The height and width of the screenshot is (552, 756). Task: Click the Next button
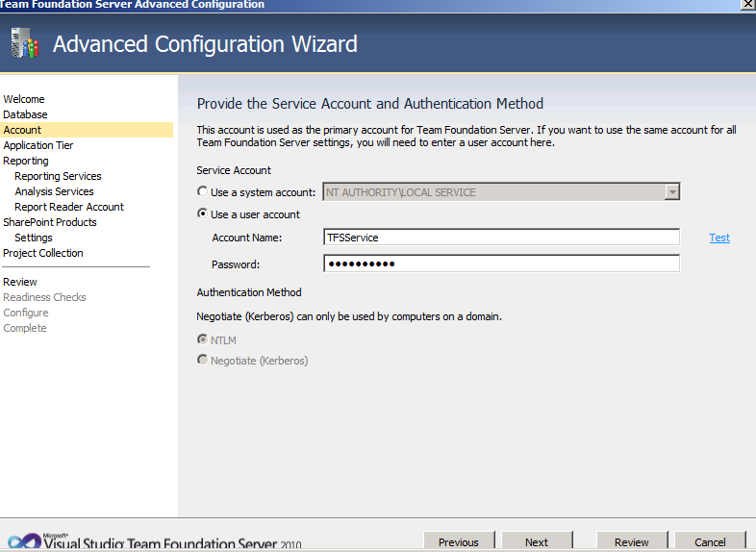tap(537, 541)
